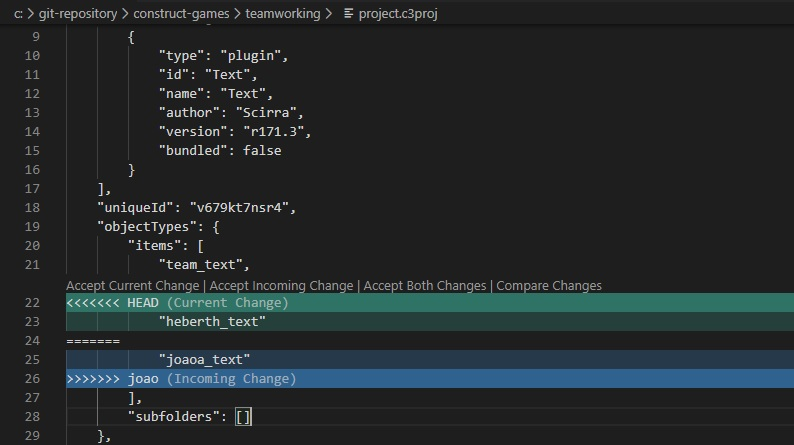Place cursor on the HEAD Current Change line
The image size is (794, 445).
coord(430,303)
